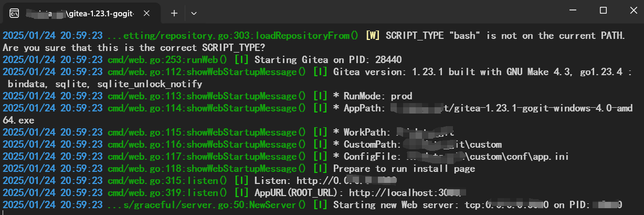The width and height of the screenshot is (644, 215).
Task: Click the 'Starting Gitea on PID: 28440' text
Action: pos(321,60)
